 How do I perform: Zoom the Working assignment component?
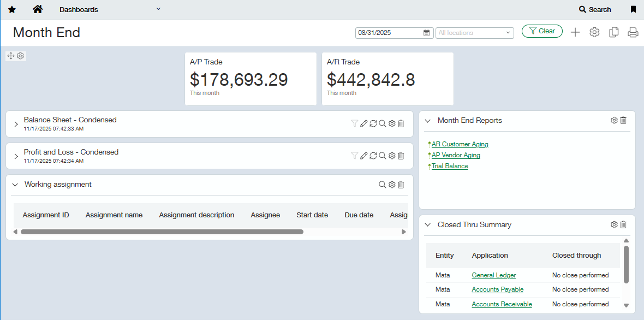point(383,185)
